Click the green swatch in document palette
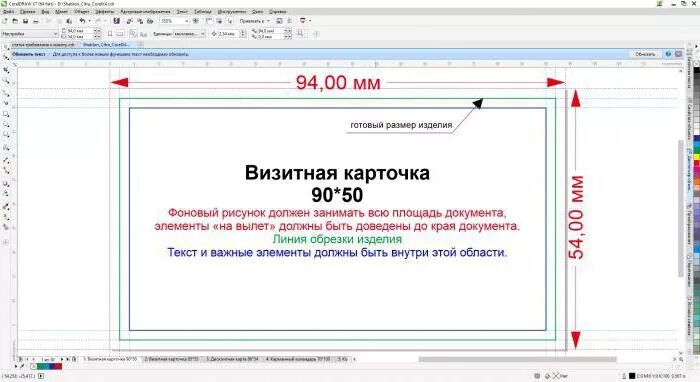This screenshot has height=382, width=700. 40,366
